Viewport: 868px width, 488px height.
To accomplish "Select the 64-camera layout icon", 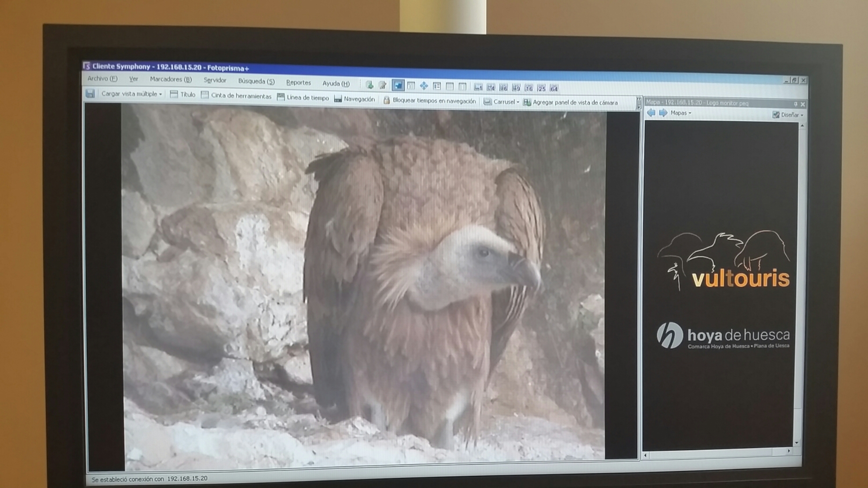I will 554,88.
